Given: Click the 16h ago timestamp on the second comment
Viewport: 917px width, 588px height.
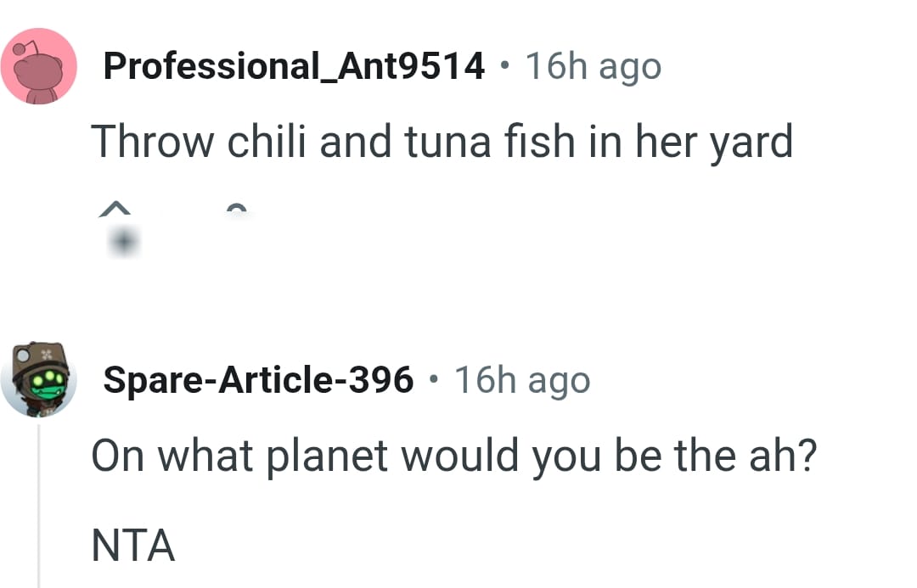Looking at the screenshot, I should 521,379.
